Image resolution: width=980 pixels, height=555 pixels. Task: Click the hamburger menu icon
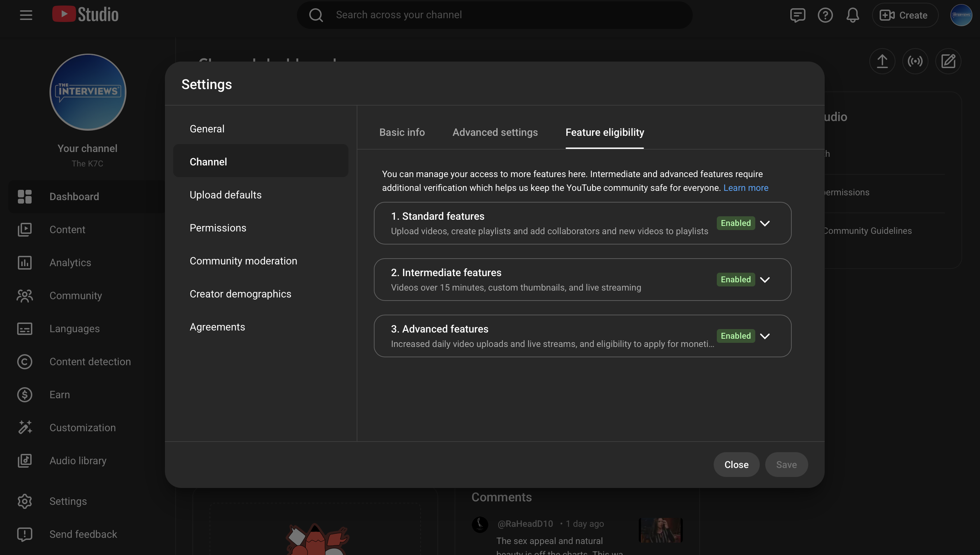[x=26, y=15]
